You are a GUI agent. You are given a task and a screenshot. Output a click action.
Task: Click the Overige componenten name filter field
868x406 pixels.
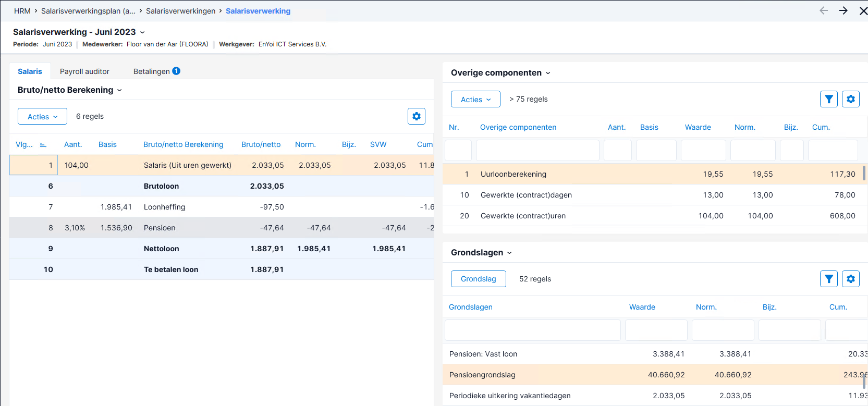(x=537, y=150)
